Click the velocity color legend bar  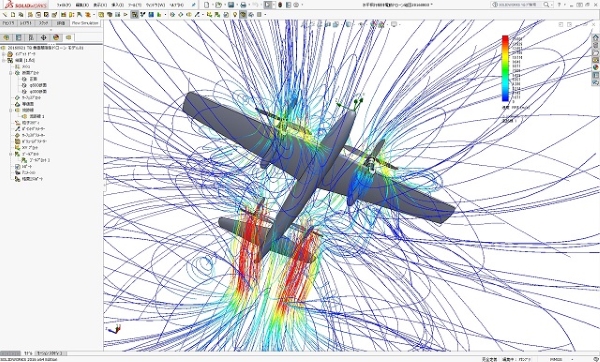(x=505, y=68)
